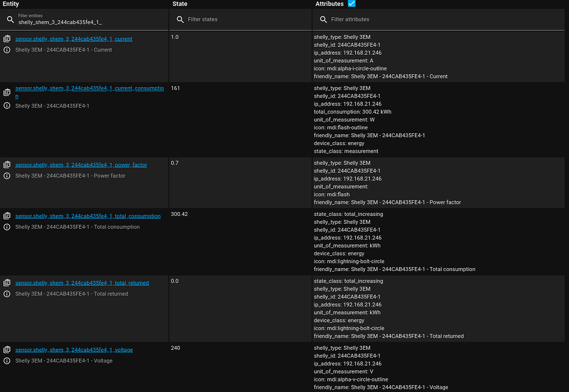Open info dialog for the Power factor sensor
Image resolution: width=569 pixels, height=392 pixels.
pos(6,175)
